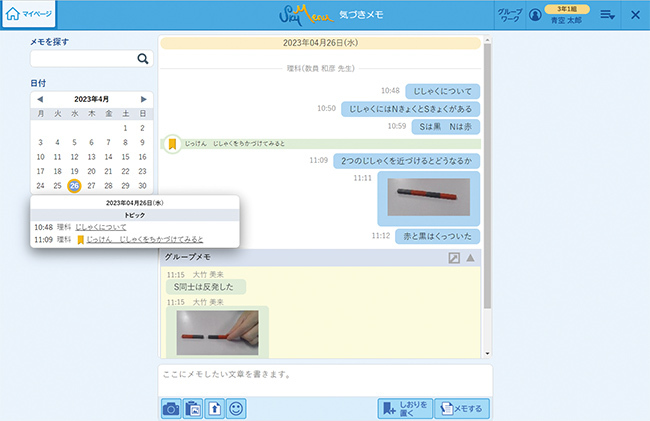The image size is (650, 421).
Task: Select memo Sは黒 Nは赤
Action: [446, 127]
